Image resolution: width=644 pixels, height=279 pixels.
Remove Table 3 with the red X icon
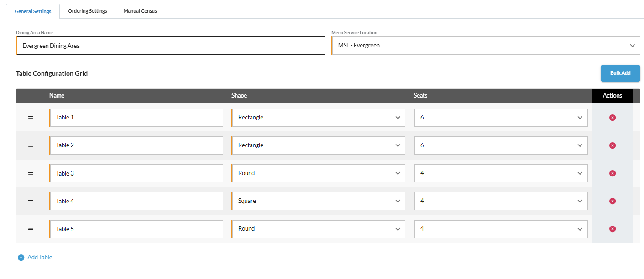613,173
